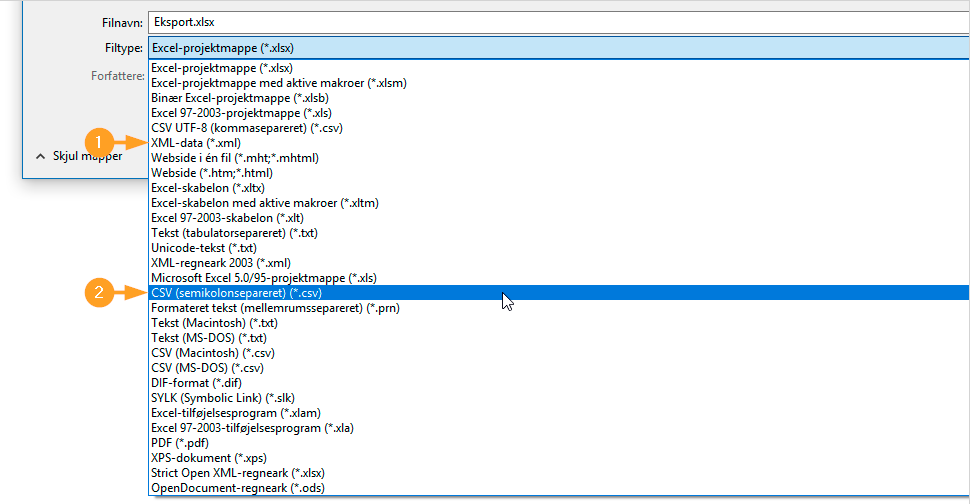Select CSV (MS-DOS) (*.csv)
This screenshot has height=504, width=970.
pyautogui.click(x=559, y=368)
